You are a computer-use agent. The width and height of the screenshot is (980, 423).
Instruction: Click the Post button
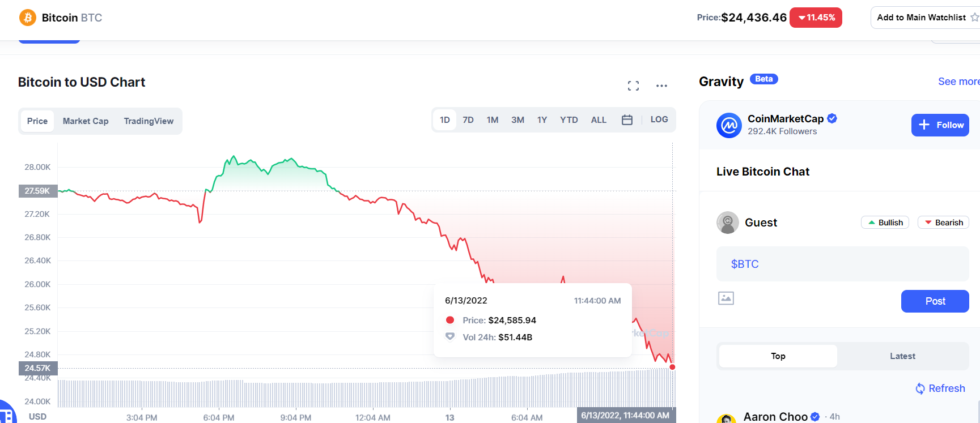click(935, 301)
